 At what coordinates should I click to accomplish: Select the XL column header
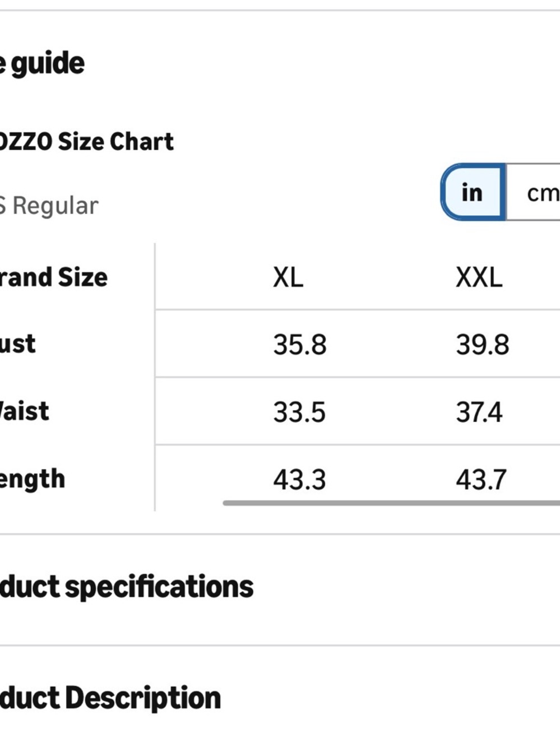(288, 277)
